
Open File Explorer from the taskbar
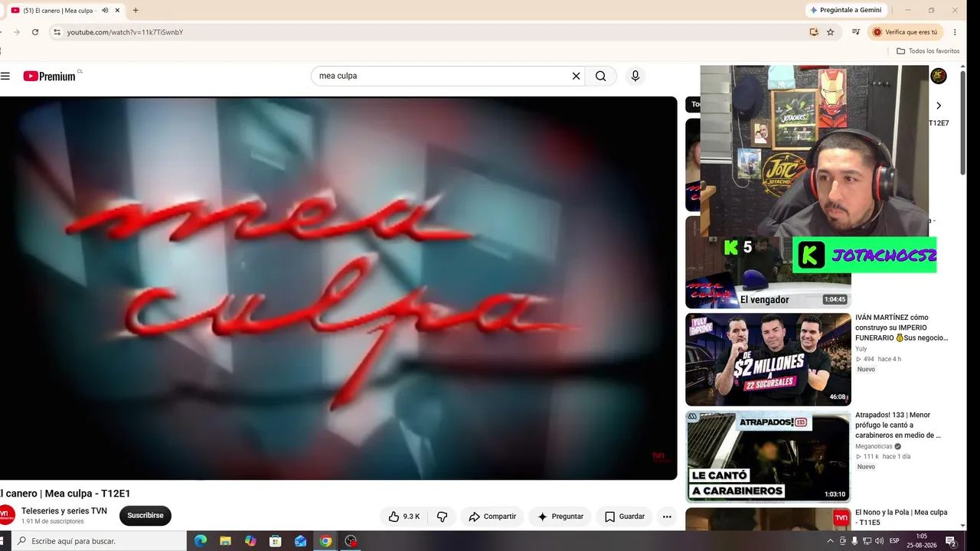226,541
